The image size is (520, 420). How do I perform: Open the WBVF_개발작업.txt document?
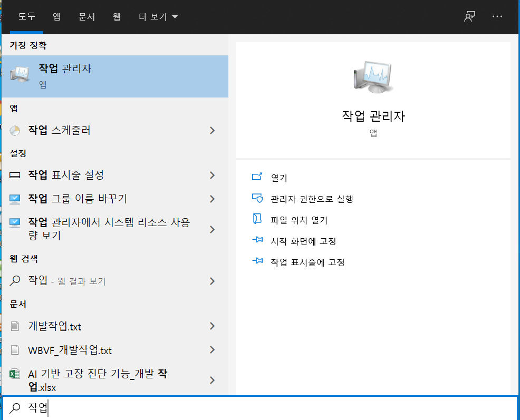[x=115, y=350]
